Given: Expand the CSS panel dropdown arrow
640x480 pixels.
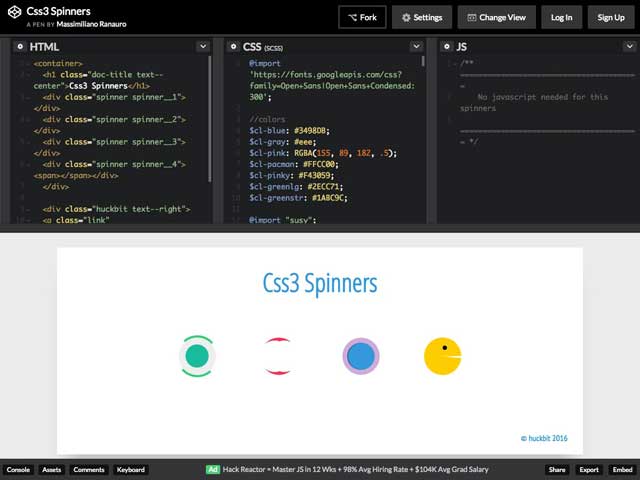Looking at the screenshot, I should point(416,47).
